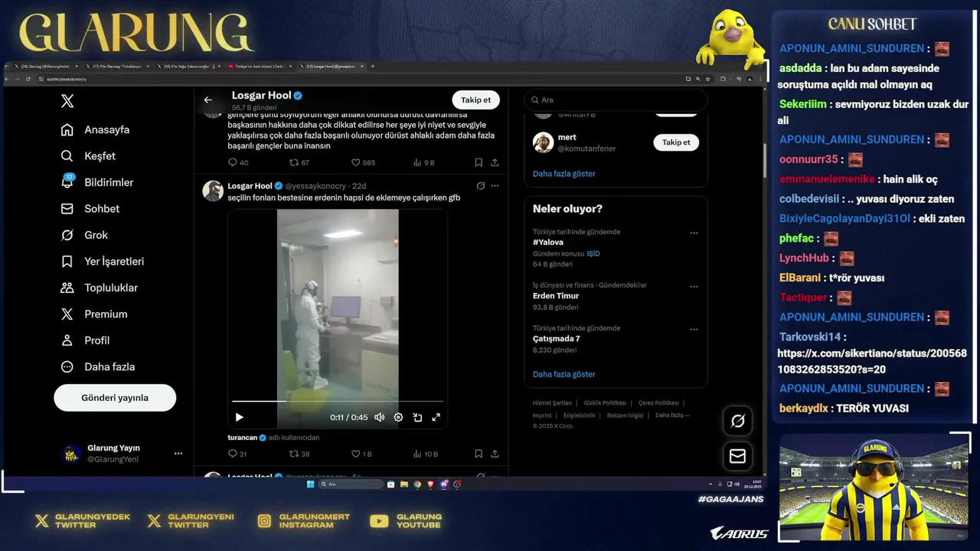Open the #Yalova trending topic
Image resolution: width=980 pixels, height=551 pixels.
pyautogui.click(x=548, y=243)
